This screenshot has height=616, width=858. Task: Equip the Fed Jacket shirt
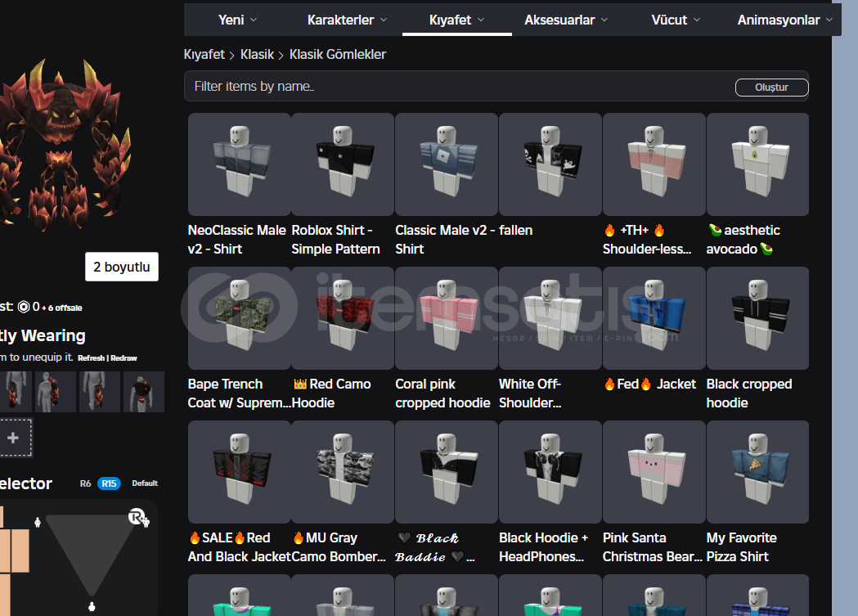(x=654, y=318)
